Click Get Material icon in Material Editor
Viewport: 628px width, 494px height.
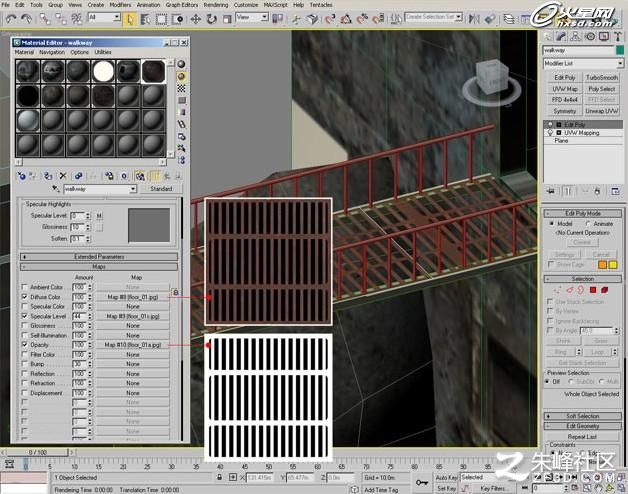tap(22, 176)
